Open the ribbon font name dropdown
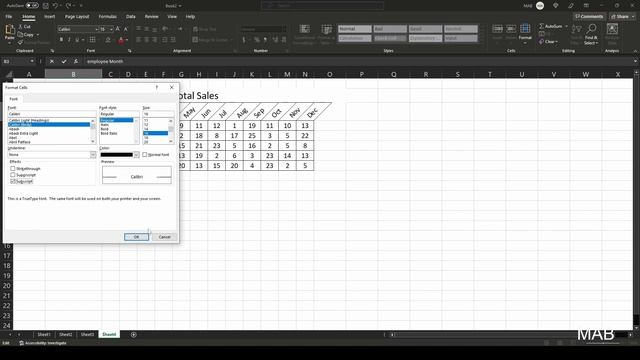Screen dimensions: 640x360 coord(96,29)
